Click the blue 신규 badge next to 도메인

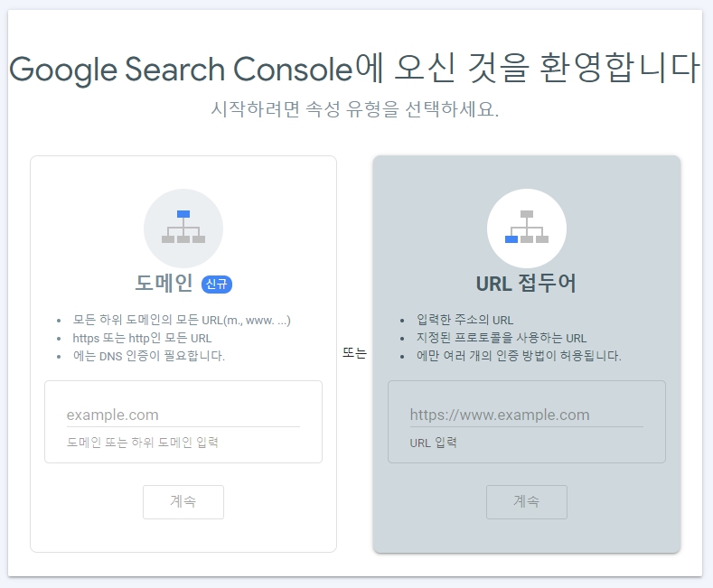[x=217, y=285]
